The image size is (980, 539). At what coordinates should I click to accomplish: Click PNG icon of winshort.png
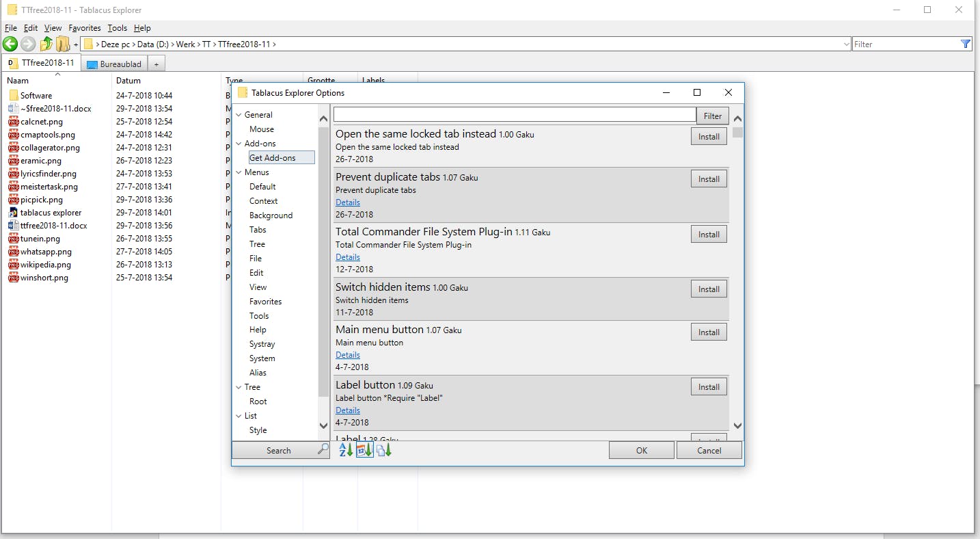tap(14, 278)
